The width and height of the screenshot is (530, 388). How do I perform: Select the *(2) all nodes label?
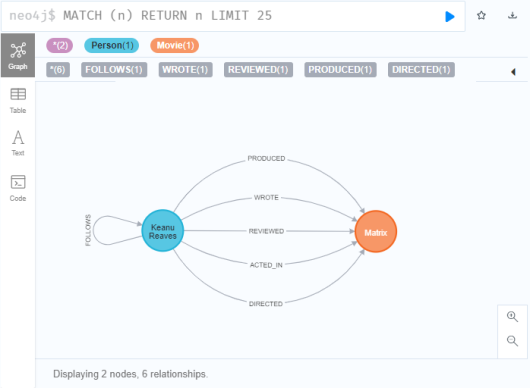(59, 45)
